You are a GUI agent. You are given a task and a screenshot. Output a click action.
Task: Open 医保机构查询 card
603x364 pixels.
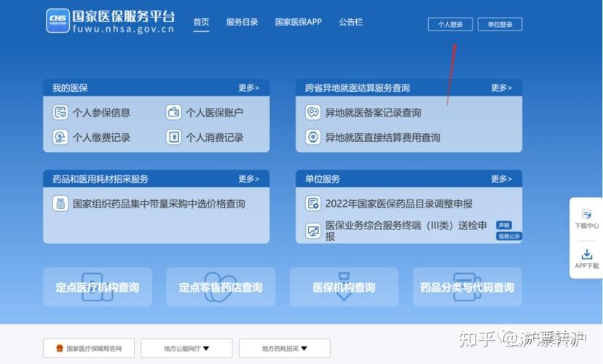pos(344,287)
